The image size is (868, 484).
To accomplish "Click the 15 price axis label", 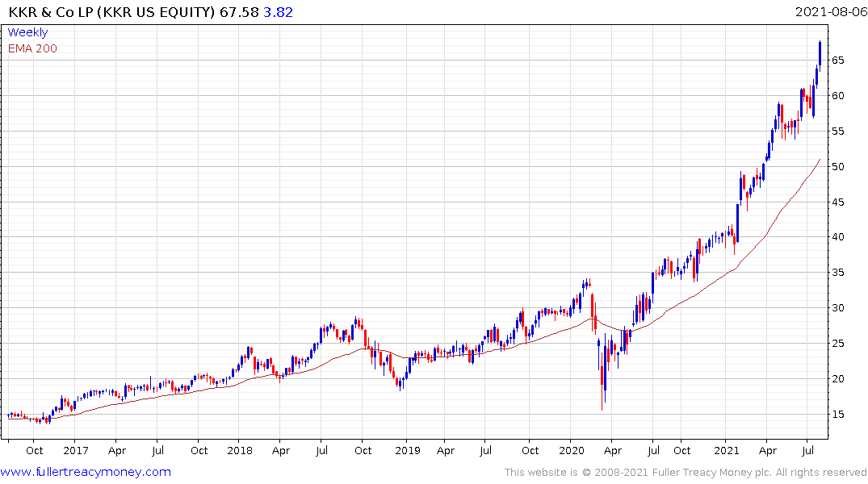I will tap(837, 414).
